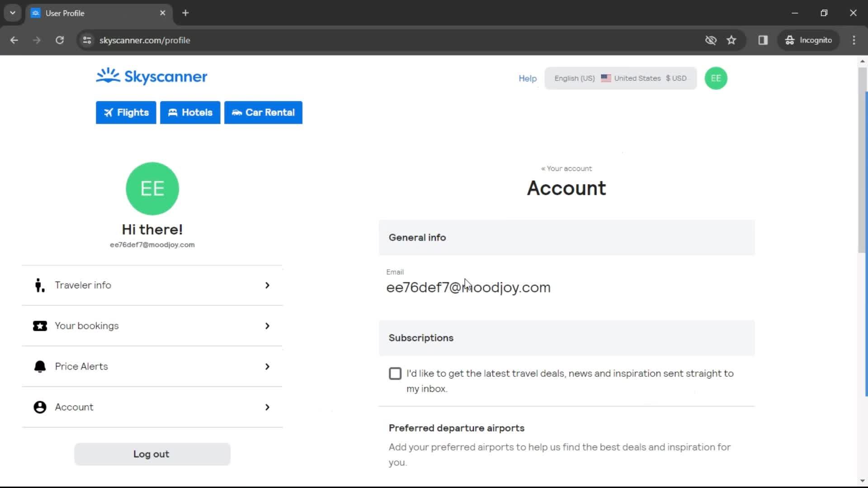Screen dimensions: 868x488
Task: Click the Traveler info person icon
Action: 40,285
